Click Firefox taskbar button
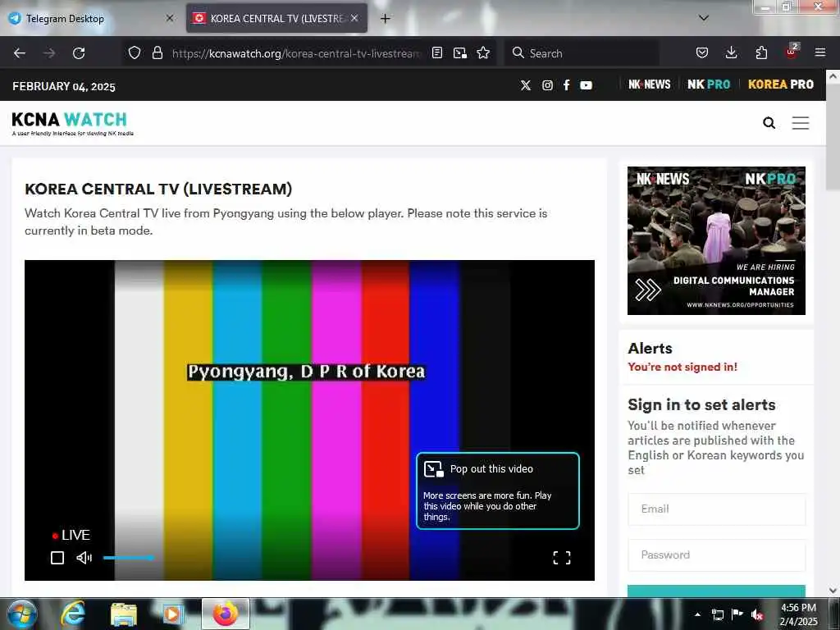Screen dimensions: 840x630 click(x=226, y=614)
